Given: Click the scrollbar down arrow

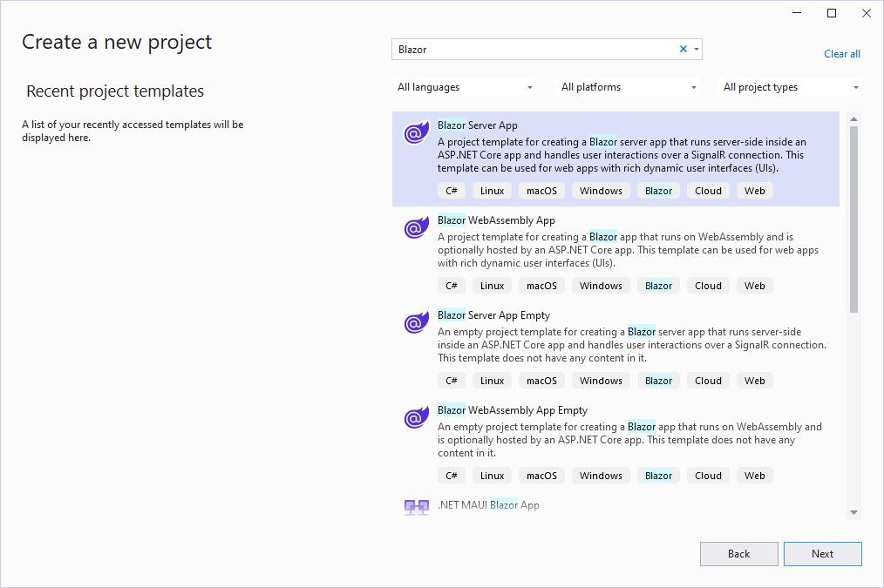Looking at the screenshot, I should pyautogui.click(x=854, y=513).
